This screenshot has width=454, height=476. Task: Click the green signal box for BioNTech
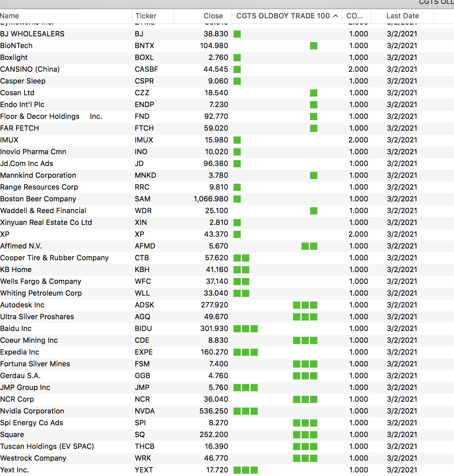(314, 46)
